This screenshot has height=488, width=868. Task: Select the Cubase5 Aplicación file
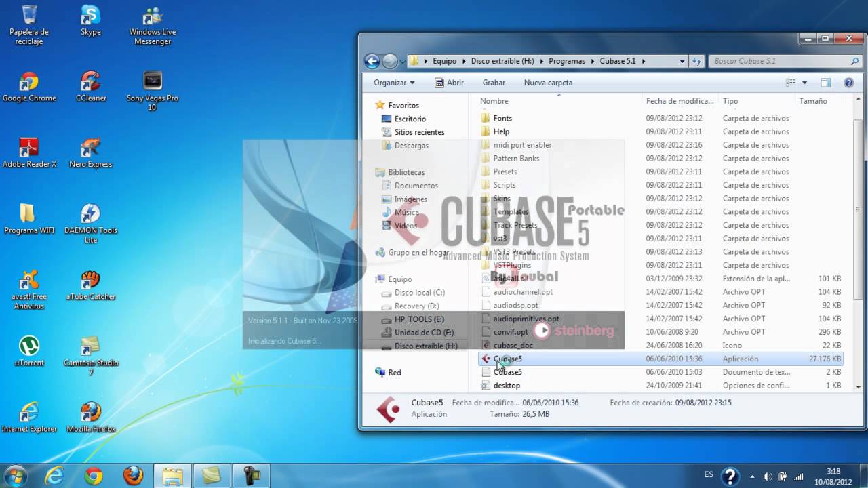pyautogui.click(x=661, y=359)
